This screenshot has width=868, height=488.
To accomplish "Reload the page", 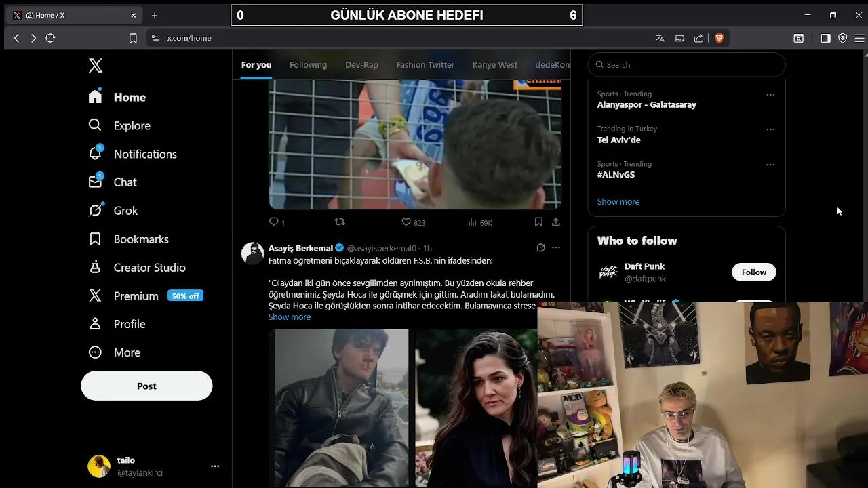I will click(x=50, y=38).
